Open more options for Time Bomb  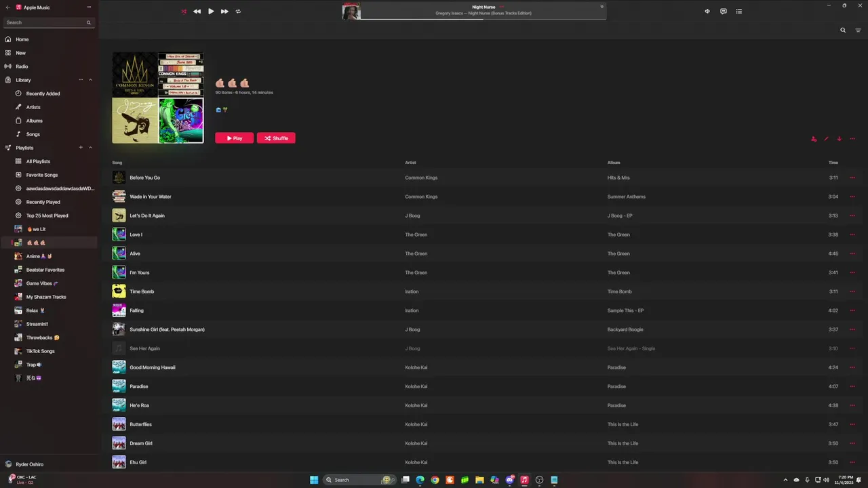click(x=852, y=291)
